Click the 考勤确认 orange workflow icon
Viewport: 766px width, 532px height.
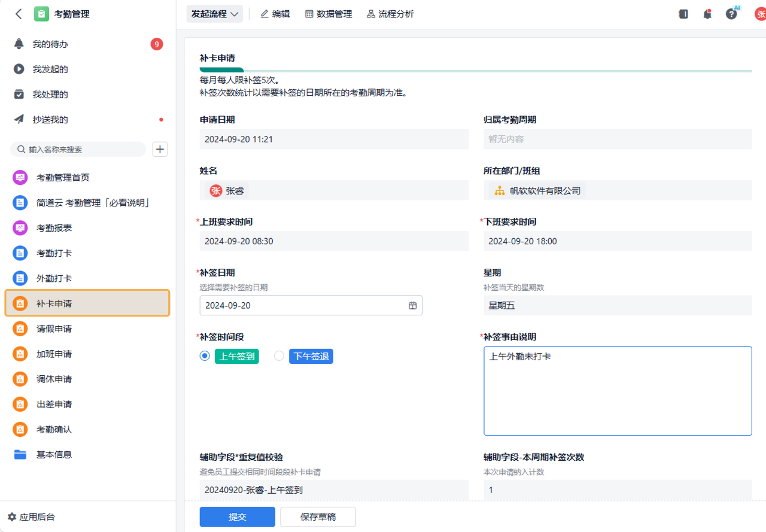pos(20,429)
